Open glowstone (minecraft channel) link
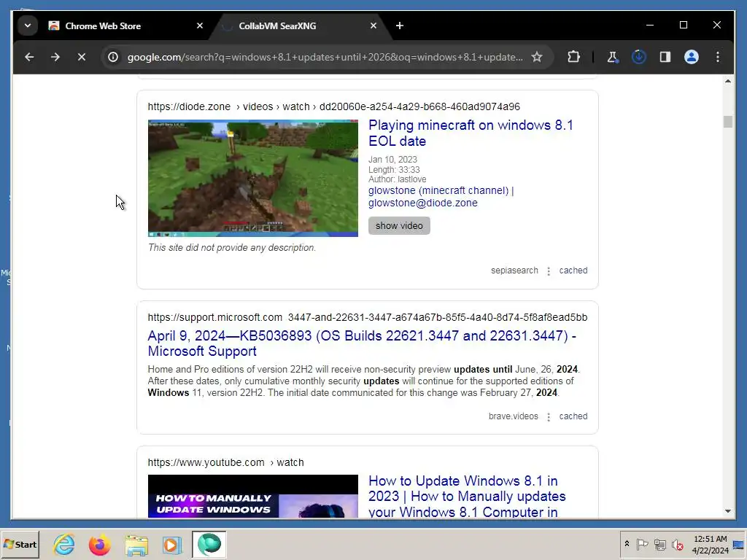The height and width of the screenshot is (560, 747). 441,197
